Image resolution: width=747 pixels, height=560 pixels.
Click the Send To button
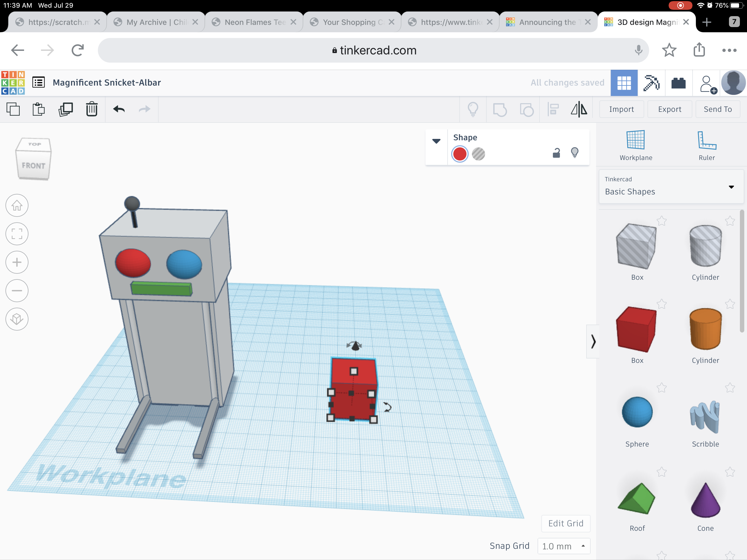click(718, 109)
